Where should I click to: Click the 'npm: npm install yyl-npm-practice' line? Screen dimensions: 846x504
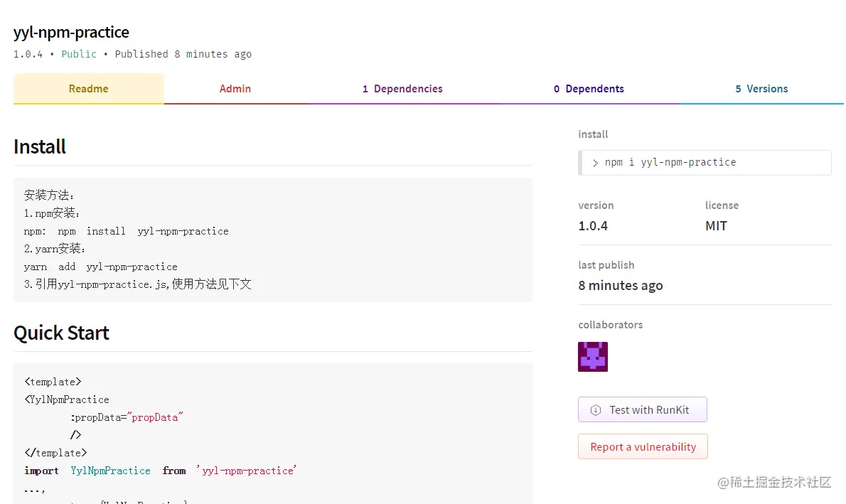coord(127,231)
